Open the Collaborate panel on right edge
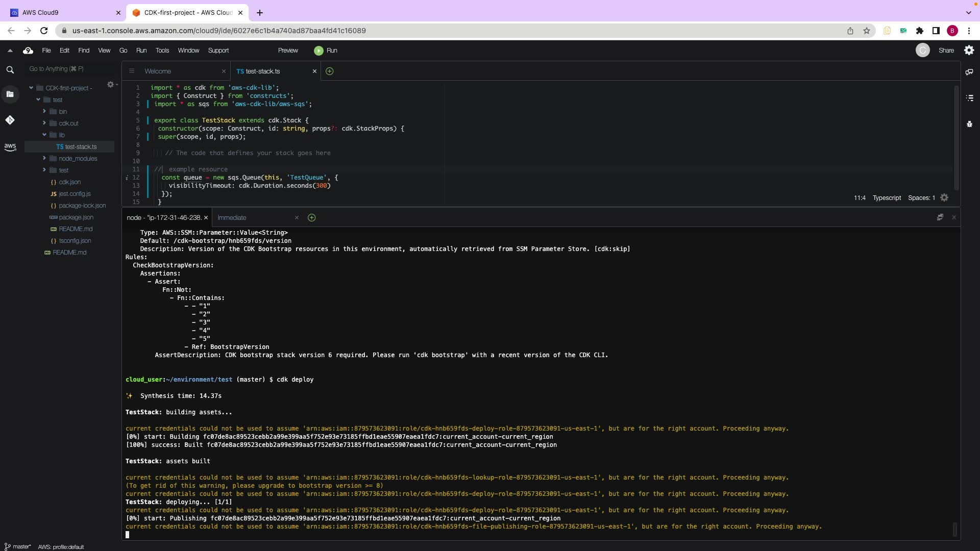Image resolution: width=980 pixels, height=551 pixels. click(x=969, y=72)
